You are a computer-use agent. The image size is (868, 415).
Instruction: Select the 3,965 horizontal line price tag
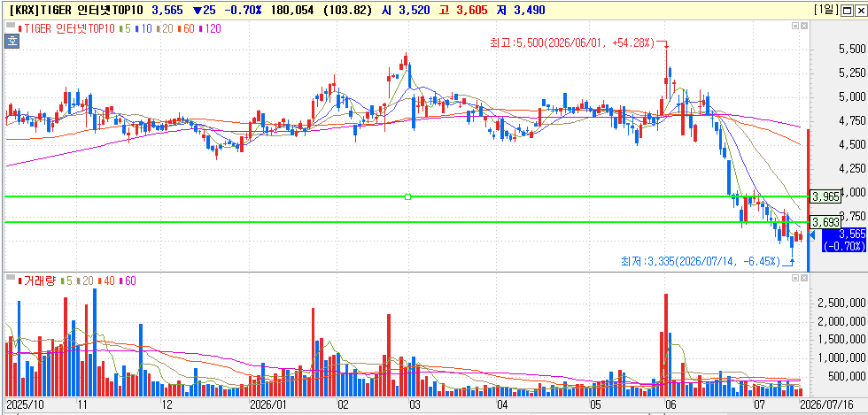click(x=825, y=196)
